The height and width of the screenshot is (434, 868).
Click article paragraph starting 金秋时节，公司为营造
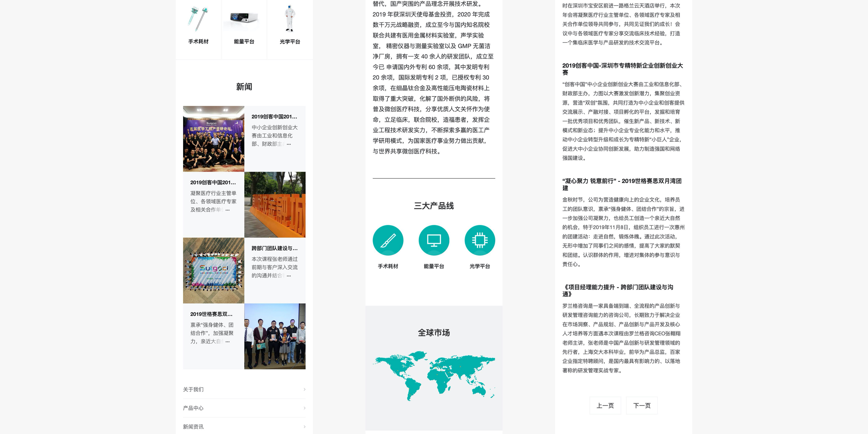[623, 232]
